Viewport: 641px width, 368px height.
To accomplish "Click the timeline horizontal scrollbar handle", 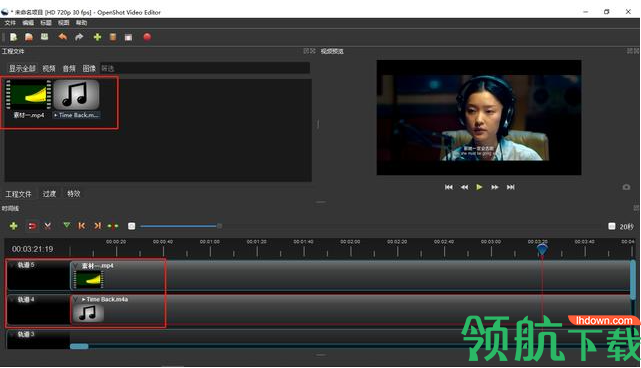I will (x=79, y=346).
